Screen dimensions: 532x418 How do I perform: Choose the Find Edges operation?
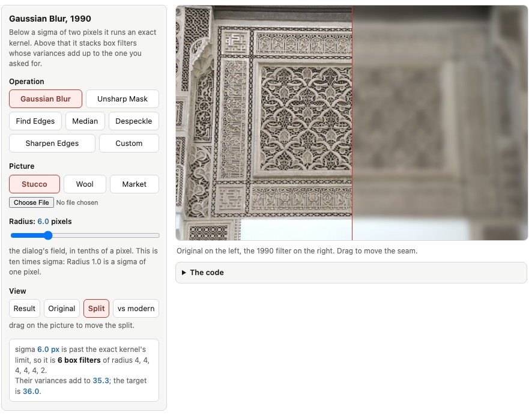click(35, 121)
